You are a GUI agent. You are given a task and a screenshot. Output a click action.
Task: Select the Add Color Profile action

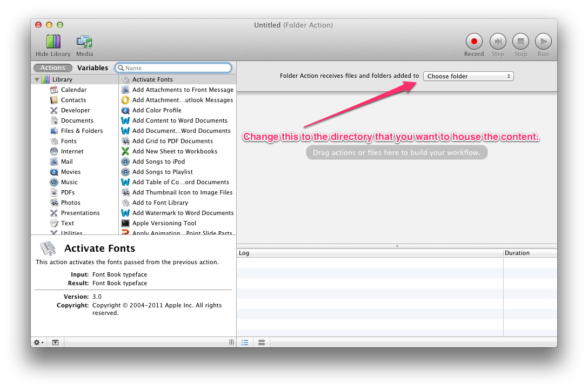(178, 110)
